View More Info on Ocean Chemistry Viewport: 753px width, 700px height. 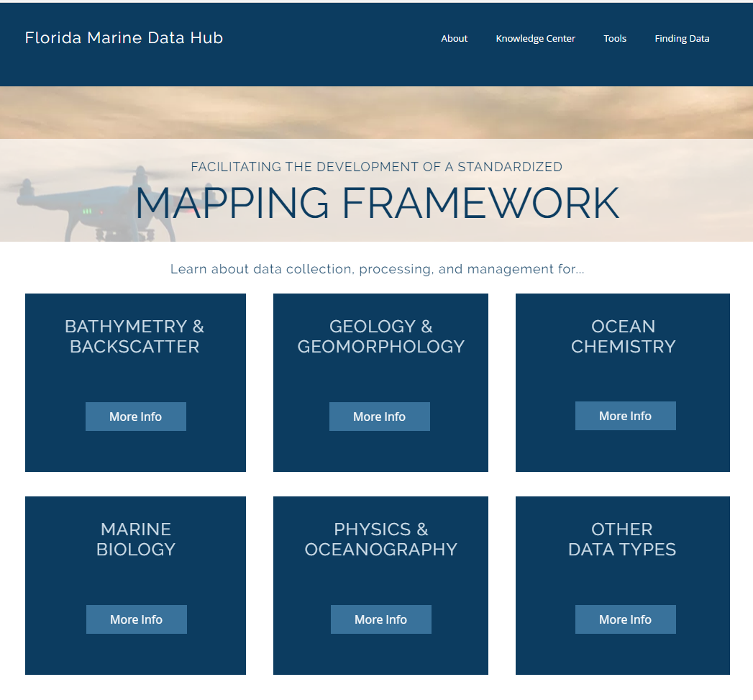coord(625,416)
